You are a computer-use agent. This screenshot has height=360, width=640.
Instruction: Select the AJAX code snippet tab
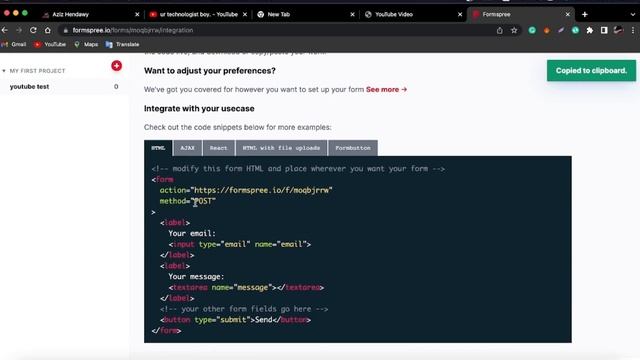tap(187, 148)
